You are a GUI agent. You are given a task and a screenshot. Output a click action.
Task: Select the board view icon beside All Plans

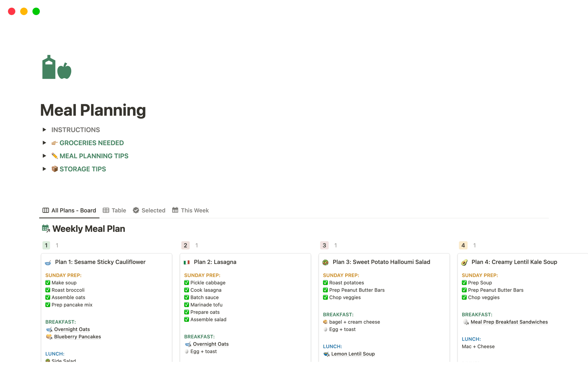[x=45, y=210]
